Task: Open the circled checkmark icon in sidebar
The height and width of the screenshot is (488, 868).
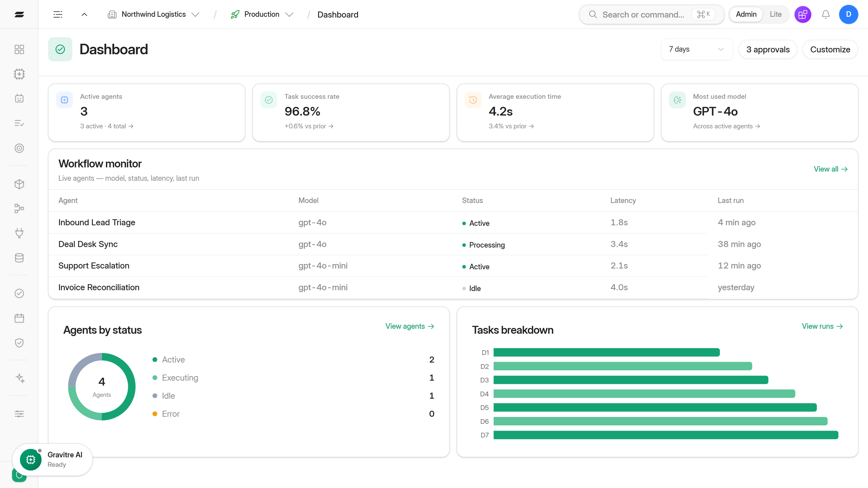Action: (19, 293)
